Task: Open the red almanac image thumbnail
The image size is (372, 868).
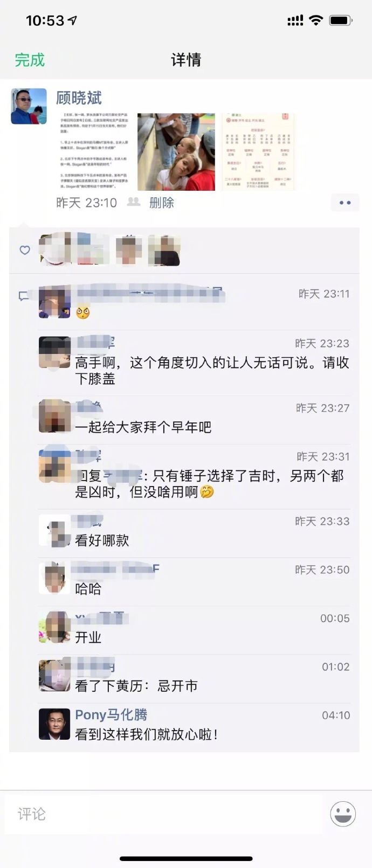Action: point(258,152)
